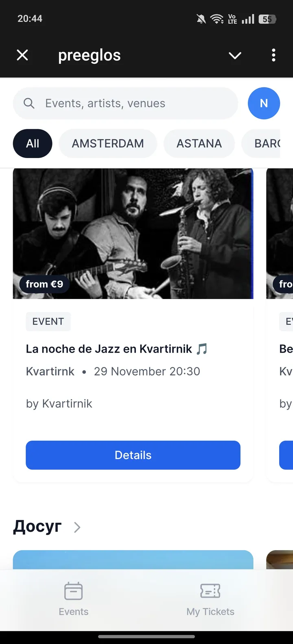This screenshot has width=293, height=644.
Task: Open La noche de Jazz en Kvartirnik title
Action: pyautogui.click(x=117, y=349)
